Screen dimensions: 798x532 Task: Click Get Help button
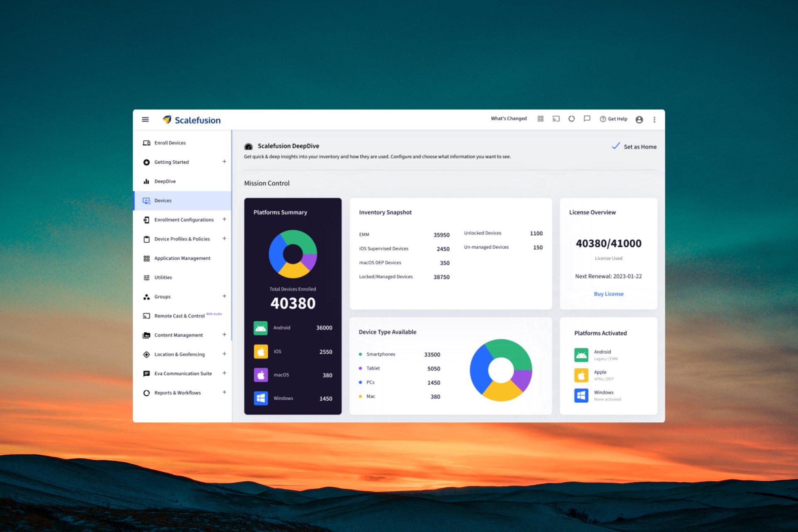613,119
